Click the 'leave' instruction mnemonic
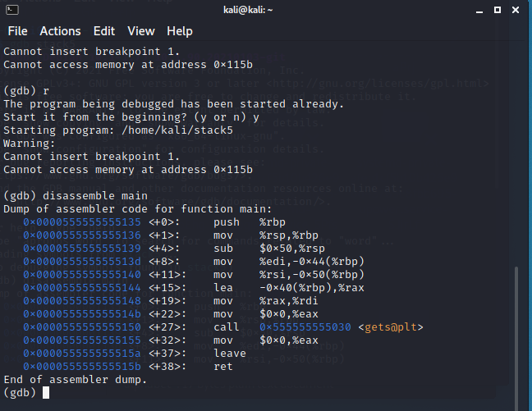This screenshot has height=411, width=532. 230,354
